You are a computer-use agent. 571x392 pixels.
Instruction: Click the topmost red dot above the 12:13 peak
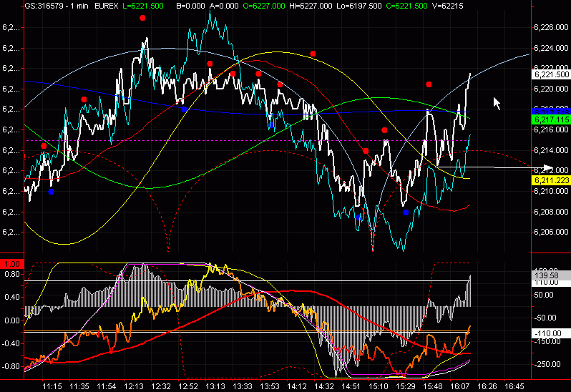[x=143, y=18]
